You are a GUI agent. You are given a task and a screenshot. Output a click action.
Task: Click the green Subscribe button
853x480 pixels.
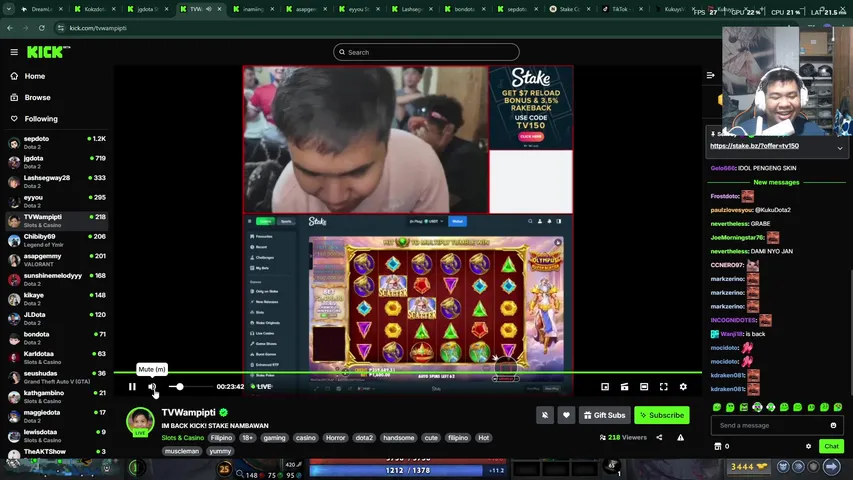pyautogui.click(x=662, y=415)
